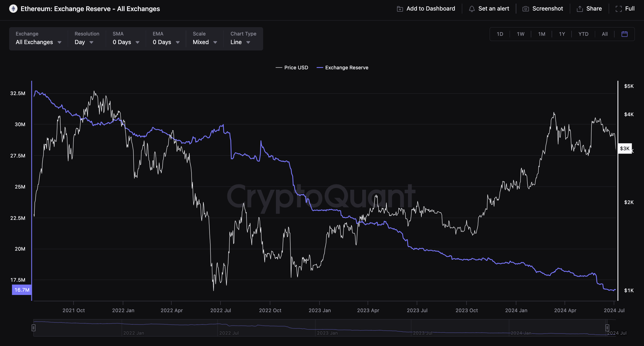Screen dimensions: 644x346
Task: Open the Chart Type Line dropdown
Action: click(240, 42)
